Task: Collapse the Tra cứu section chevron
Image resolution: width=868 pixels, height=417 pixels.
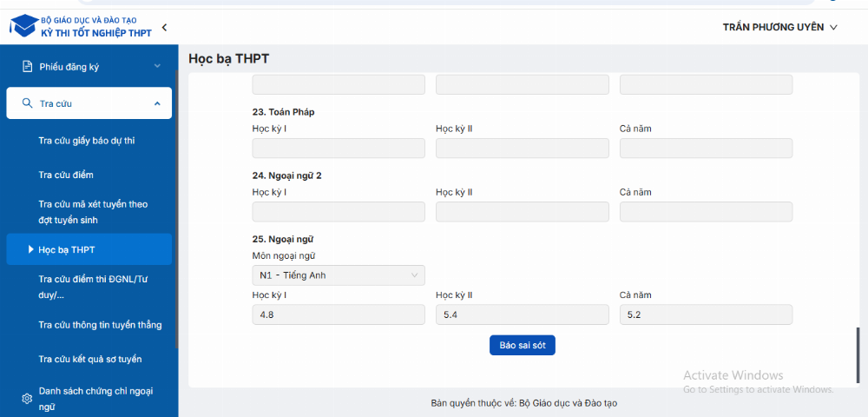Action: (157, 103)
